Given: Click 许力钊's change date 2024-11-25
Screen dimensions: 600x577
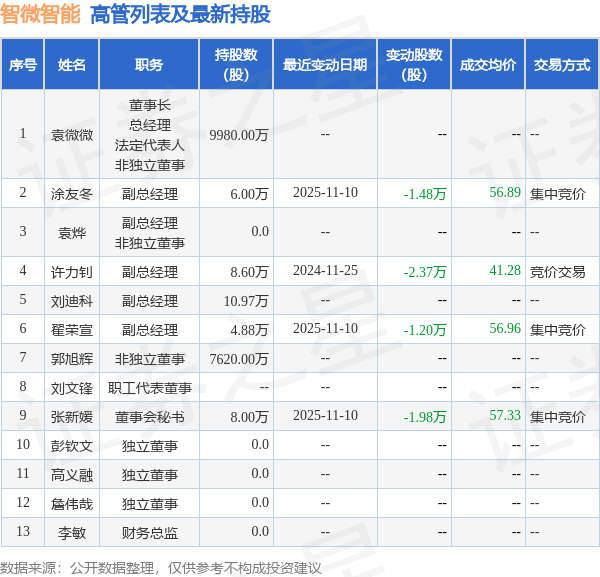Looking at the screenshot, I should (x=325, y=271).
